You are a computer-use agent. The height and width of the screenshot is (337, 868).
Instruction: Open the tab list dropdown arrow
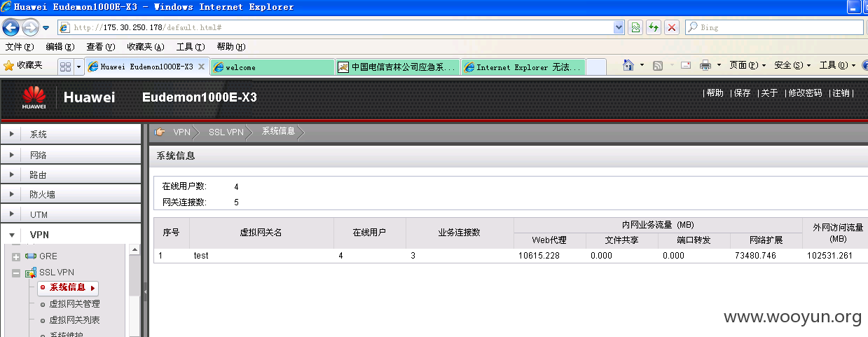click(78, 67)
